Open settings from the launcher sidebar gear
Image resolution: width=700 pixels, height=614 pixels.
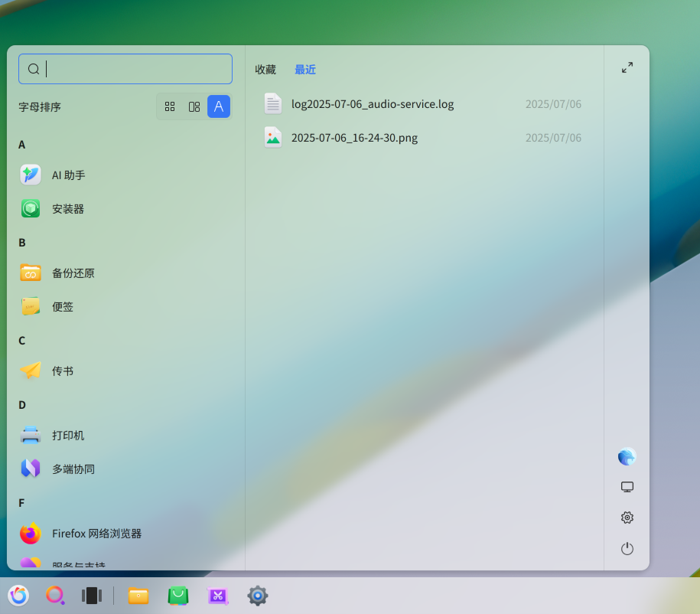click(627, 518)
